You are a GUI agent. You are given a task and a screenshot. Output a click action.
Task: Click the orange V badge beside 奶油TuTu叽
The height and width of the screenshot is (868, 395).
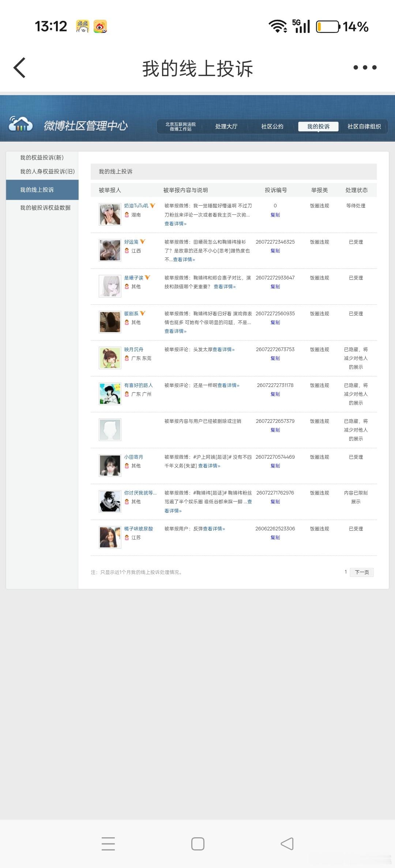point(153,206)
